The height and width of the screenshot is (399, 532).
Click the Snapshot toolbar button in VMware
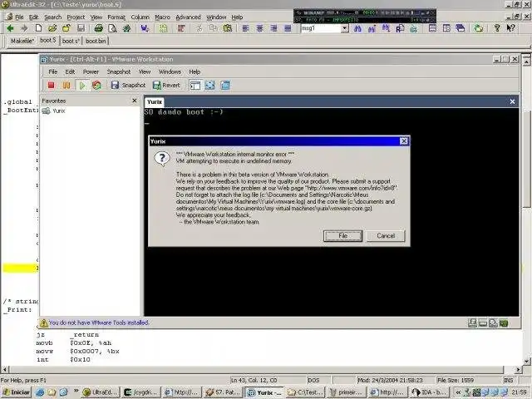pyautogui.click(x=128, y=85)
